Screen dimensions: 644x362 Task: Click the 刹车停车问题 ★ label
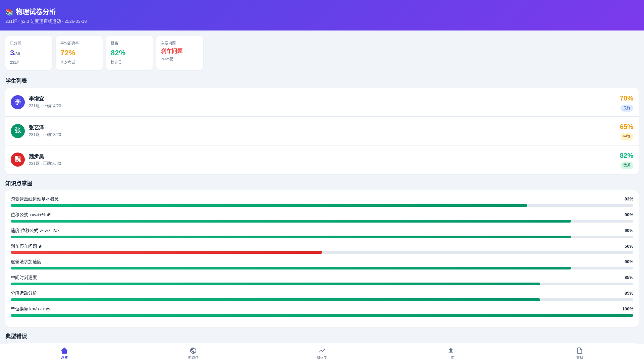click(x=26, y=246)
